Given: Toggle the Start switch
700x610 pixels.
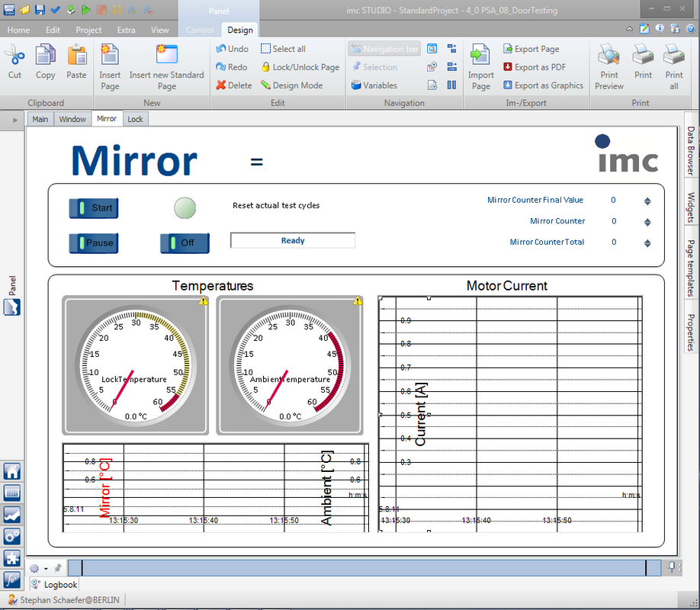Looking at the screenshot, I should pos(94,207).
